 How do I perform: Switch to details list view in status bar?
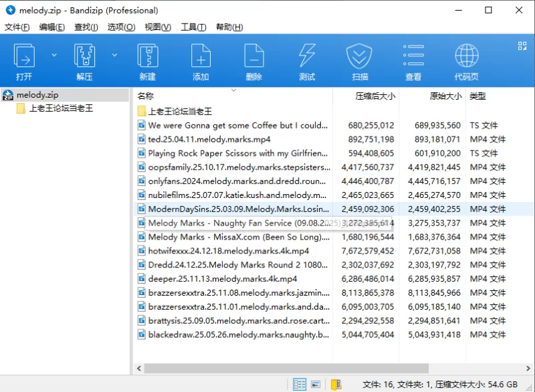click(x=300, y=385)
